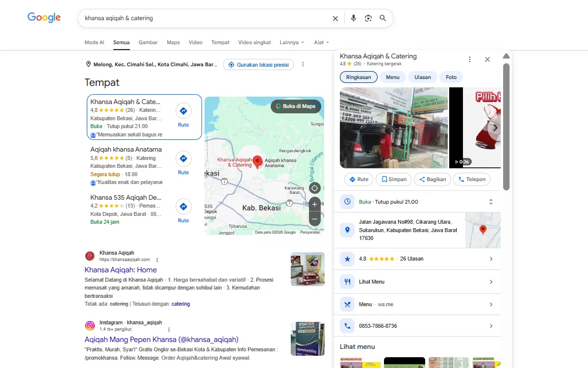The height and width of the screenshot is (368, 588).
Task: Click the Simpan button
Action: click(x=394, y=179)
